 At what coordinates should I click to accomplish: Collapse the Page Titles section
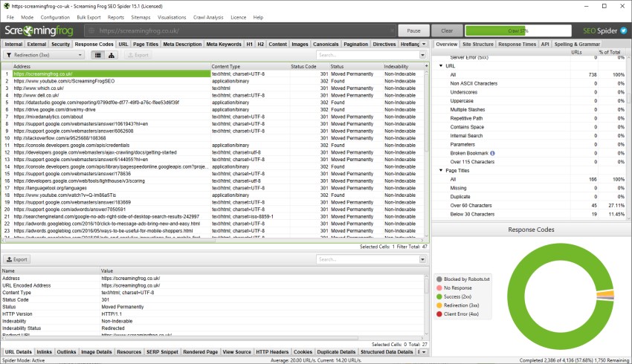[x=441, y=170]
